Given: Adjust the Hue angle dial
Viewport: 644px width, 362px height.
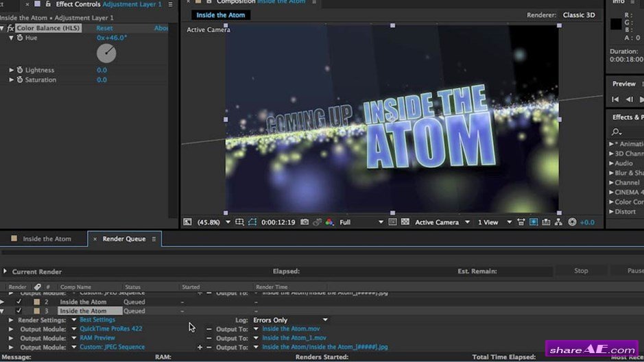Looking at the screenshot, I should (x=106, y=53).
